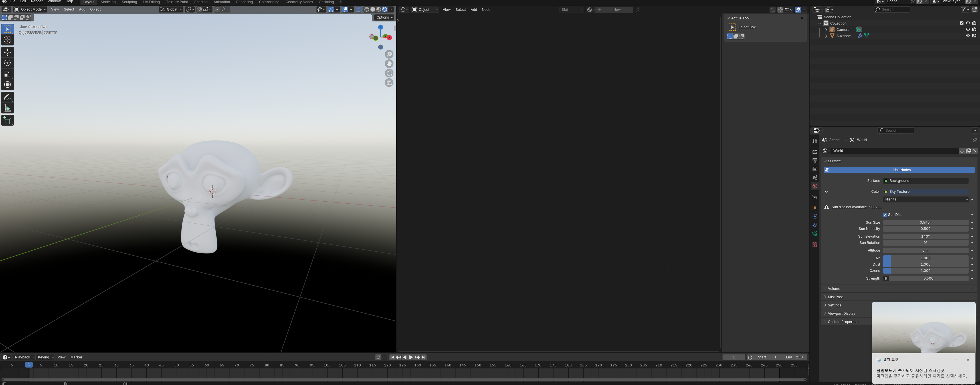980x385 pixels.
Task: Uncheck the Sun Disc checkbox
Action: click(885, 215)
